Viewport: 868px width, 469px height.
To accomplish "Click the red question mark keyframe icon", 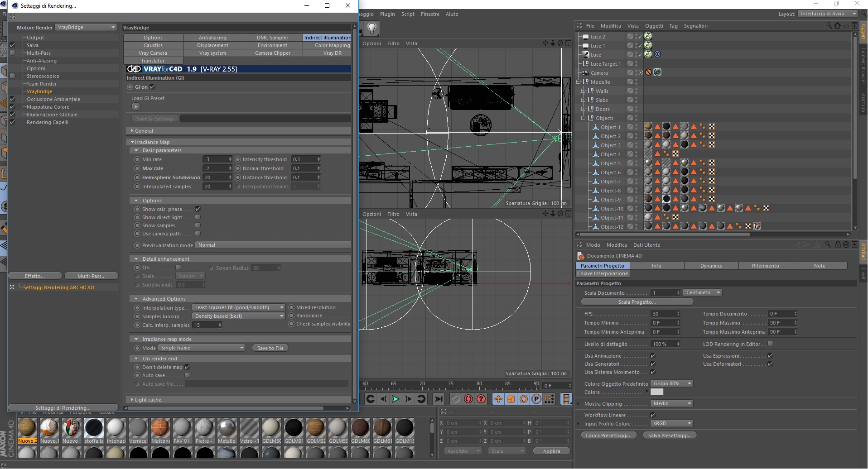I will (x=481, y=399).
